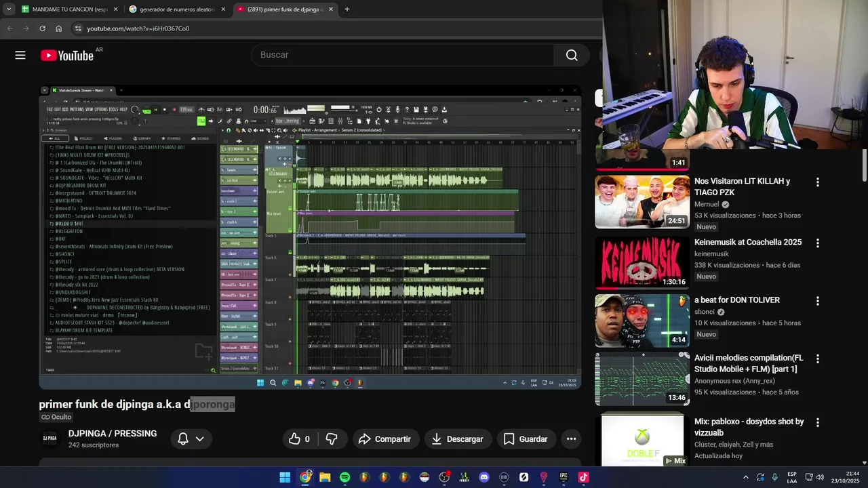Image resolution: width=868 pixels, height=488 pixels.
Task: Open options menu for Mix pabloxo dosydos shot
Action: point(817,422)
